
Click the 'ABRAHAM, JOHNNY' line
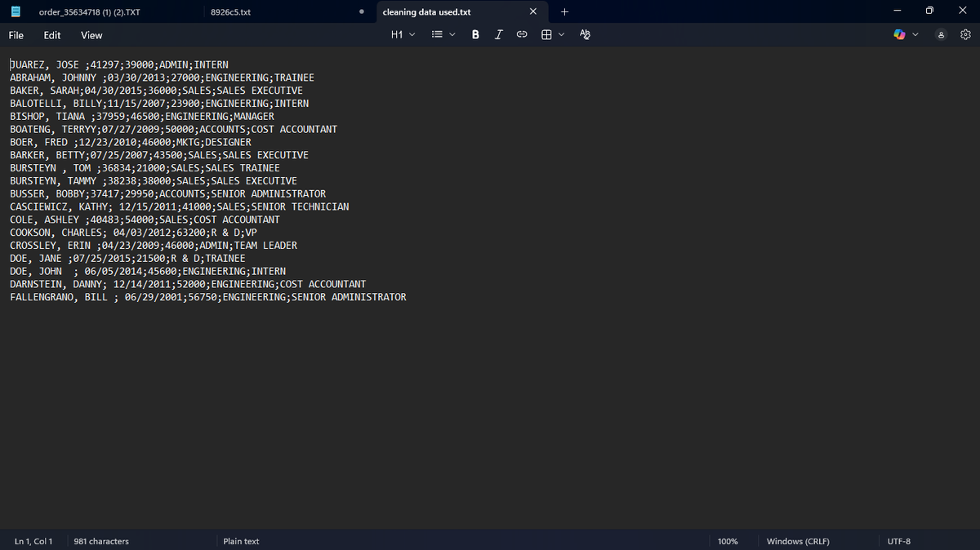click(162, 78)
